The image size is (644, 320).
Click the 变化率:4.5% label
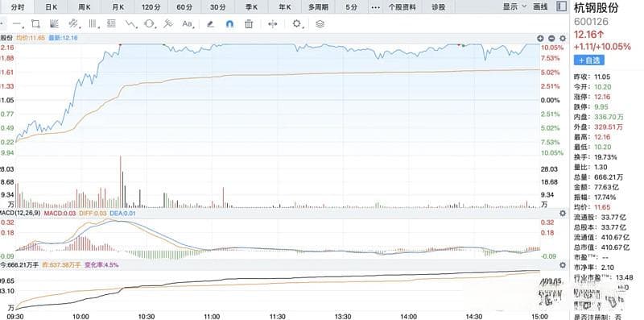(101, 265)
